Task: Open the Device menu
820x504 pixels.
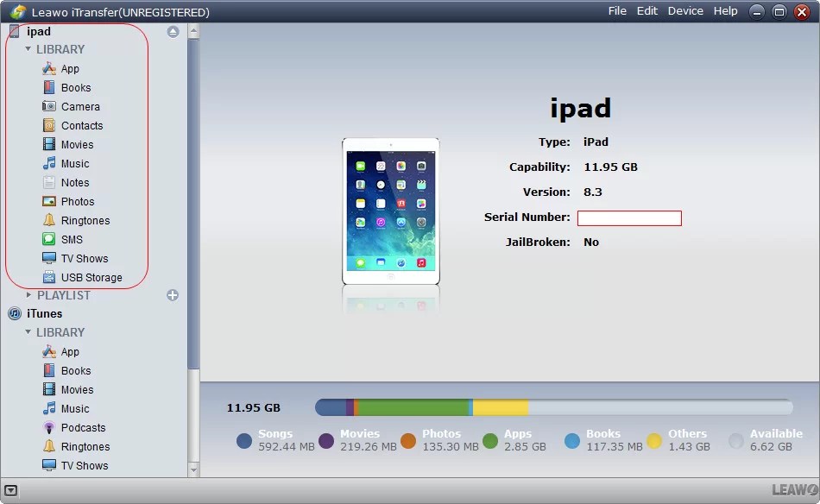Action: click(685, 11)
